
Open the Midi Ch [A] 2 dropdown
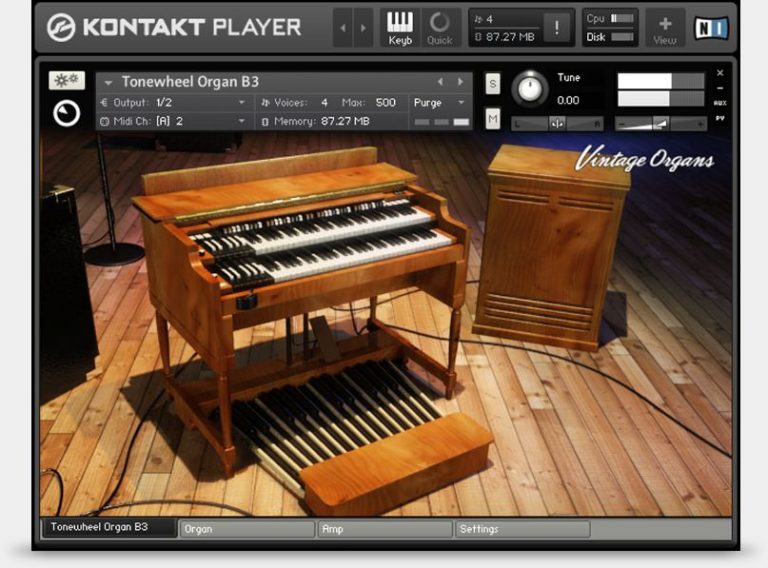point(174,121)
